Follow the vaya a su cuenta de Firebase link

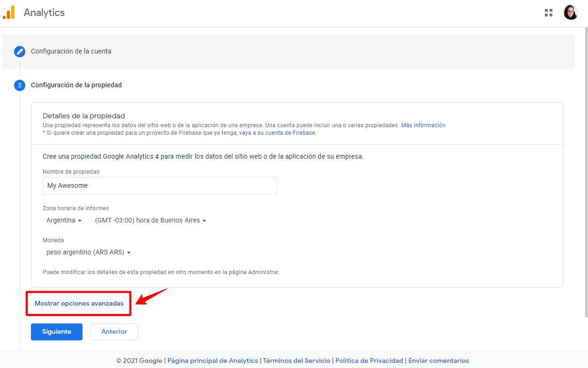pos(277,133)
